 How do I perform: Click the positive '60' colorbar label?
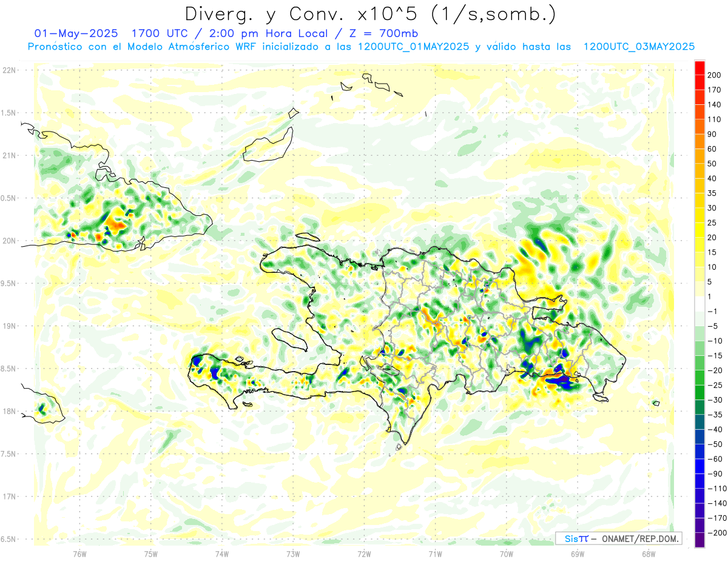[712, 149]
